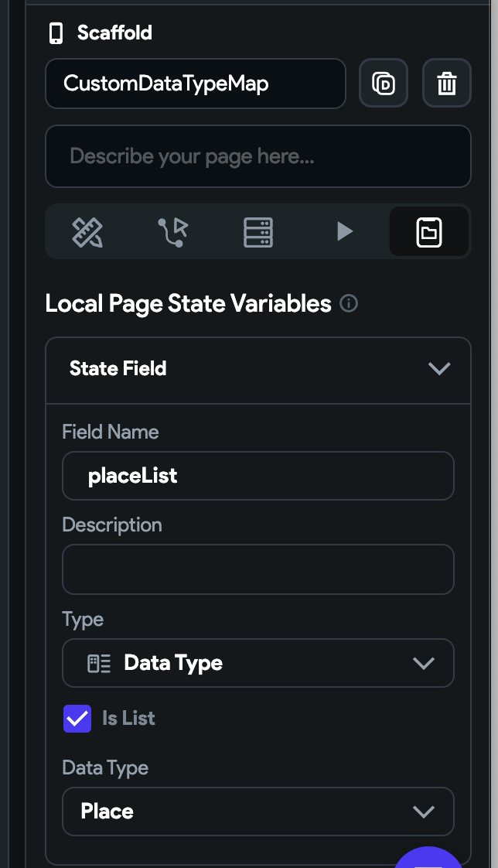498x868 pixels.
Task: Click the purple floating action button
Action: (428, 860)
